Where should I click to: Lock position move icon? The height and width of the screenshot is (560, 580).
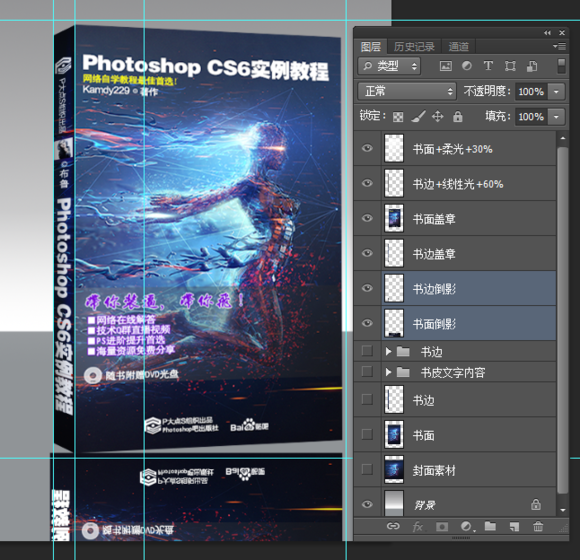pos(438,117)
